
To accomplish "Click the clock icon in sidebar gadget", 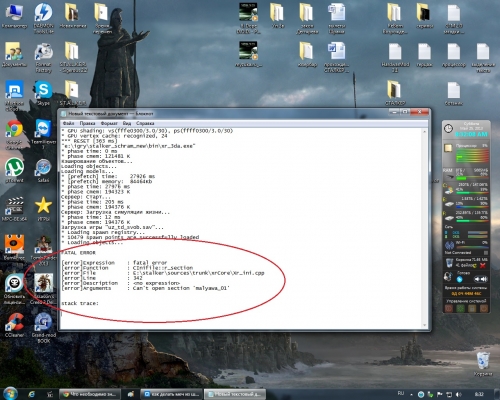I will (448, 128).
